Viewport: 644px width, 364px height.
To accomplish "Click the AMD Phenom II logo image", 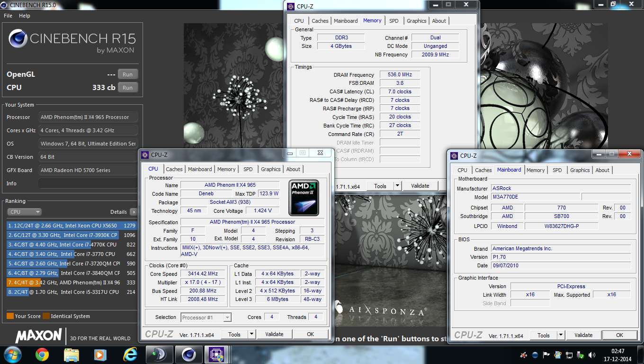I will click(304, 198).
